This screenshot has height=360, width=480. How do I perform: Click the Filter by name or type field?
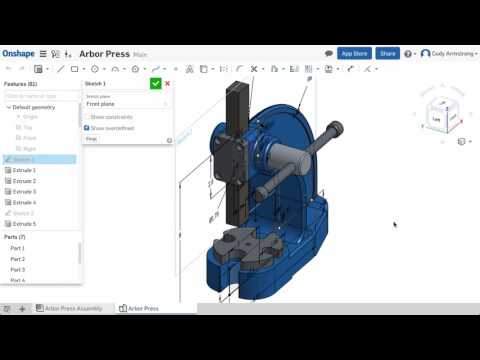click(x=41, y=96)
